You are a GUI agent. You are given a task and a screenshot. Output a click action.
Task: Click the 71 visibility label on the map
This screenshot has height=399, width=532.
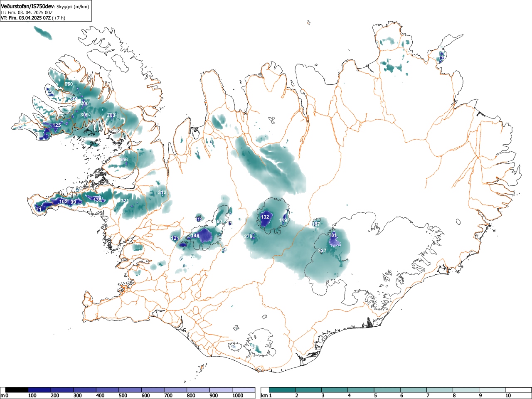point(39,209)
